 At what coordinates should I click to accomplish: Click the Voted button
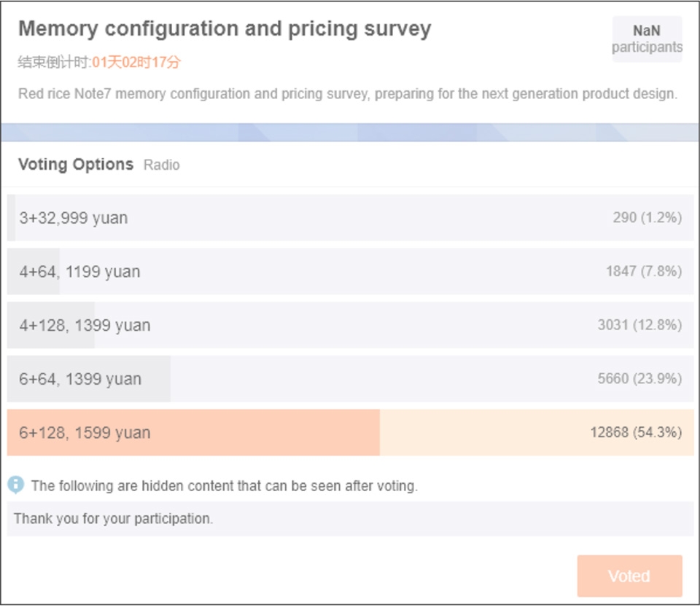629,576
